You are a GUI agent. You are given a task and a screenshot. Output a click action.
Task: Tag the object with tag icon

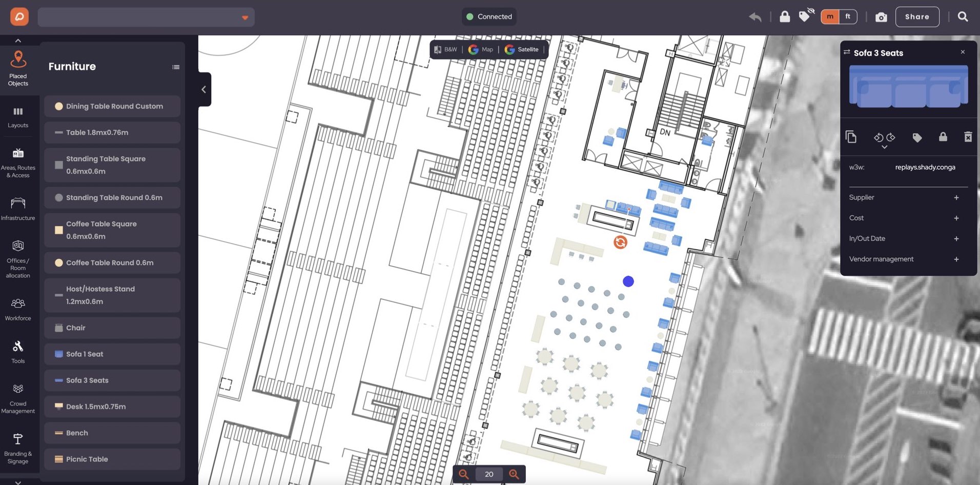[917, 137]
